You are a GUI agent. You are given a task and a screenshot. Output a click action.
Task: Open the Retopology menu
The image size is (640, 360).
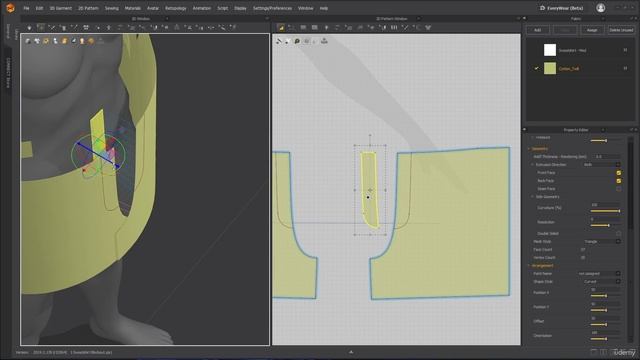tap(176, 8)
